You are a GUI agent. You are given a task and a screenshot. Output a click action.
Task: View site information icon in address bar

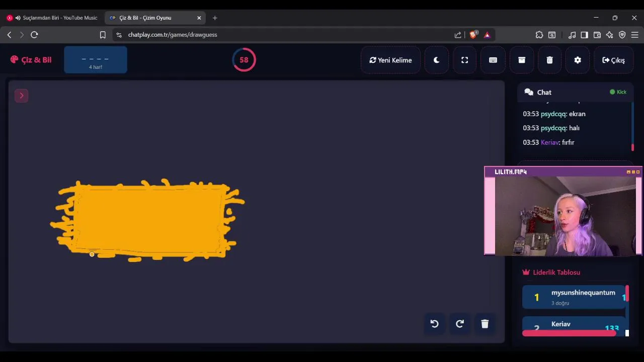tap(119, 35)
